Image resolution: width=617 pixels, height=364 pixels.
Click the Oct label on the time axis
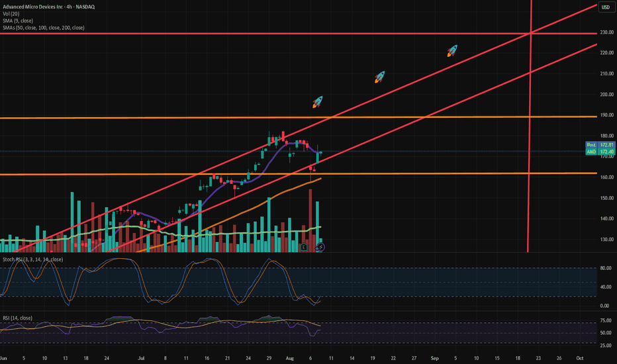click(579, 359)
